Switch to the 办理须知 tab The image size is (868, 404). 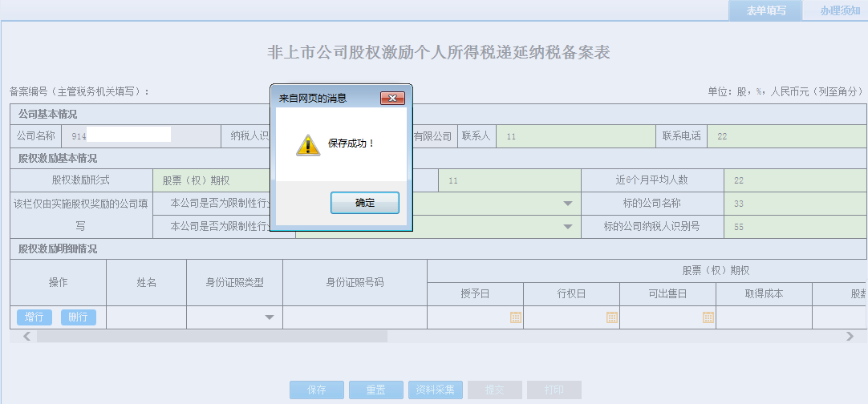coord(839,10)
